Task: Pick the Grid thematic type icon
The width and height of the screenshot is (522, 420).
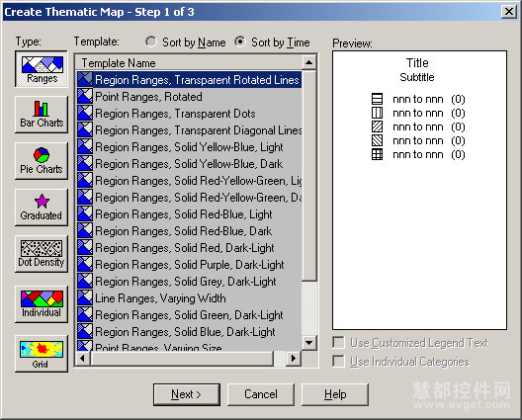Action: [x=42, y=354]
